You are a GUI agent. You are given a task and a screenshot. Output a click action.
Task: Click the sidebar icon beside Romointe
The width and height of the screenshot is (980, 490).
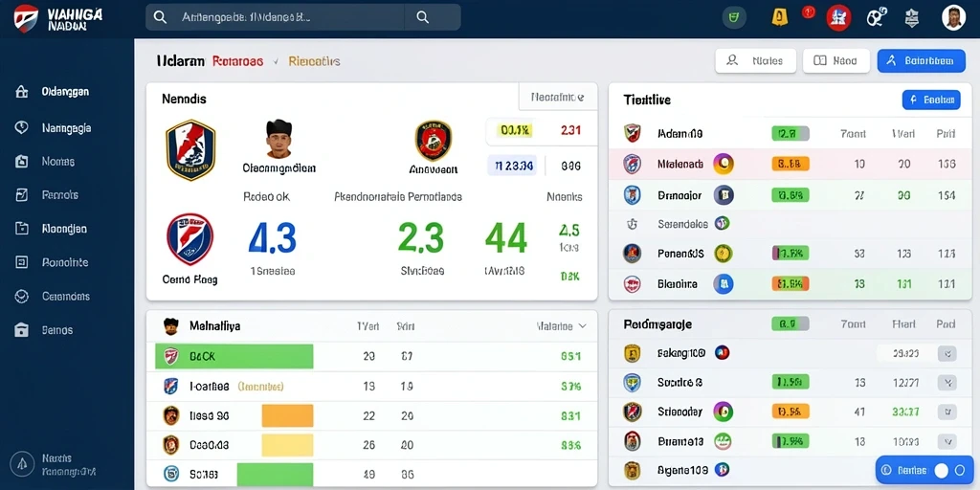(21, 262)
